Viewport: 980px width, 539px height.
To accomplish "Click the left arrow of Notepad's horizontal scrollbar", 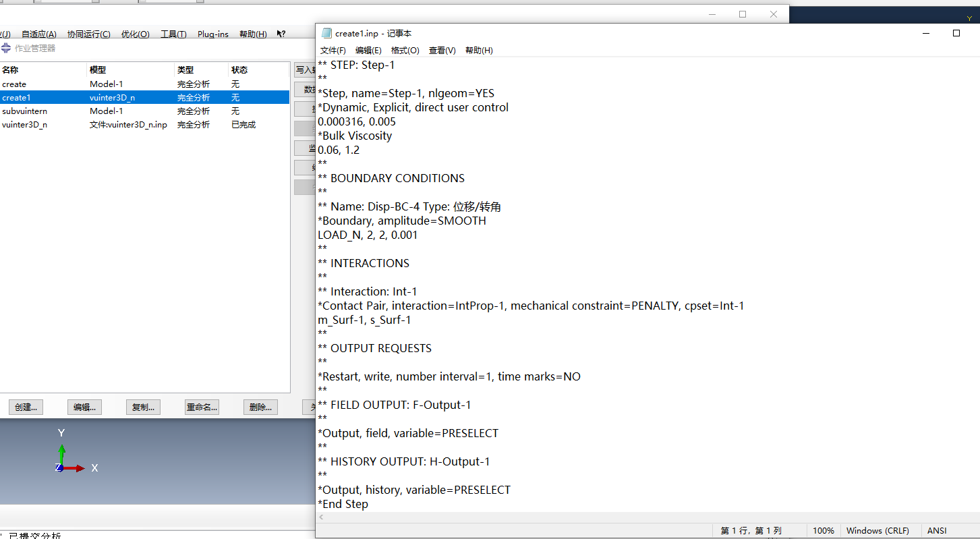I will pos(321,517).
